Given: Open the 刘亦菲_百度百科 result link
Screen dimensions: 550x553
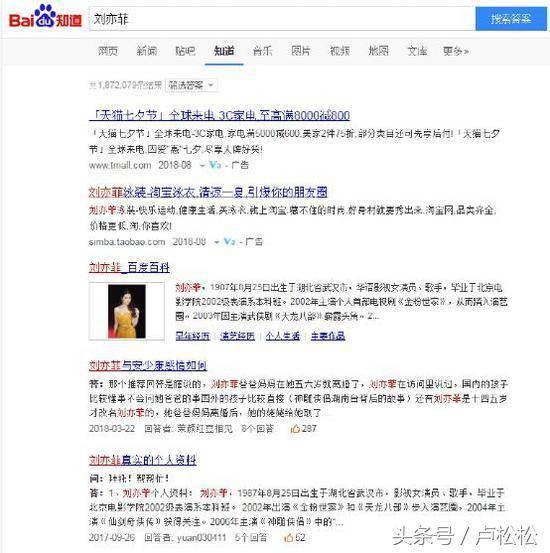Looking at the screenshot, I should [x=129, y=268].
